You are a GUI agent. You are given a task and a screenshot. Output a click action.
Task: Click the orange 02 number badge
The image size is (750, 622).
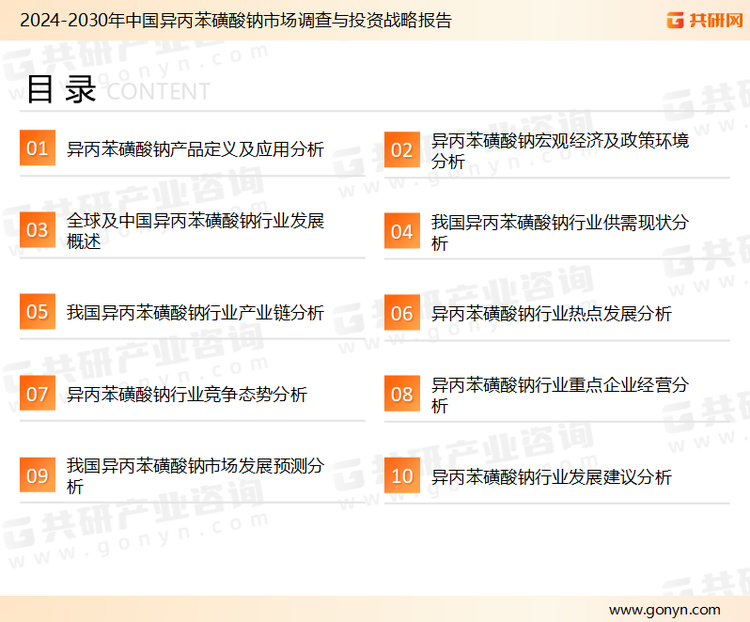pos(402,150)
